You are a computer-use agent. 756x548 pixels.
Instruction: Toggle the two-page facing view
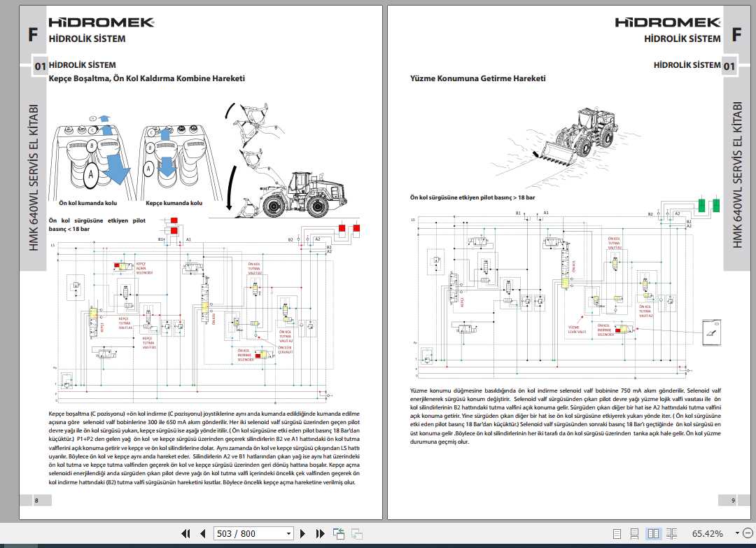click(652, 533)
